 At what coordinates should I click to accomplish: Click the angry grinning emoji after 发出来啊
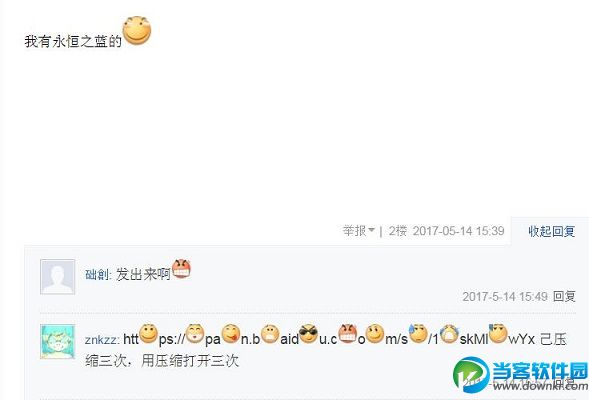[x=181, y=269]
